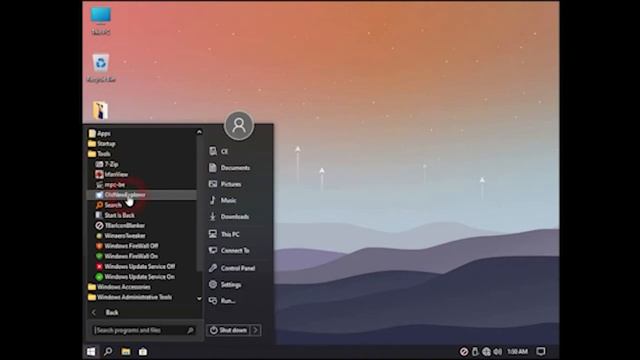Image resolution: width=640 pixels, height=360 pixels.
Task: Open Pictures from the start menu
Action: click(225, 184)
